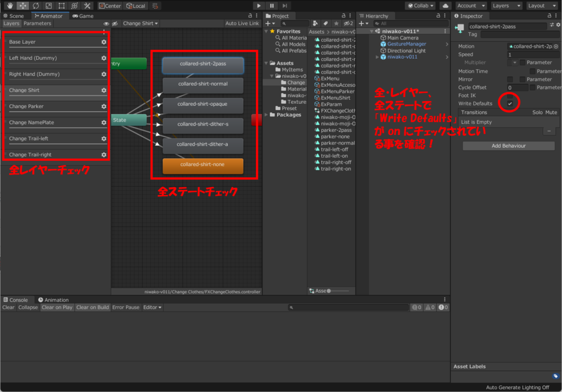Click gear icon on Base Layer
The height and width of the screenshot is (392, 562).
pyautogui.click(x=104, y=42)
